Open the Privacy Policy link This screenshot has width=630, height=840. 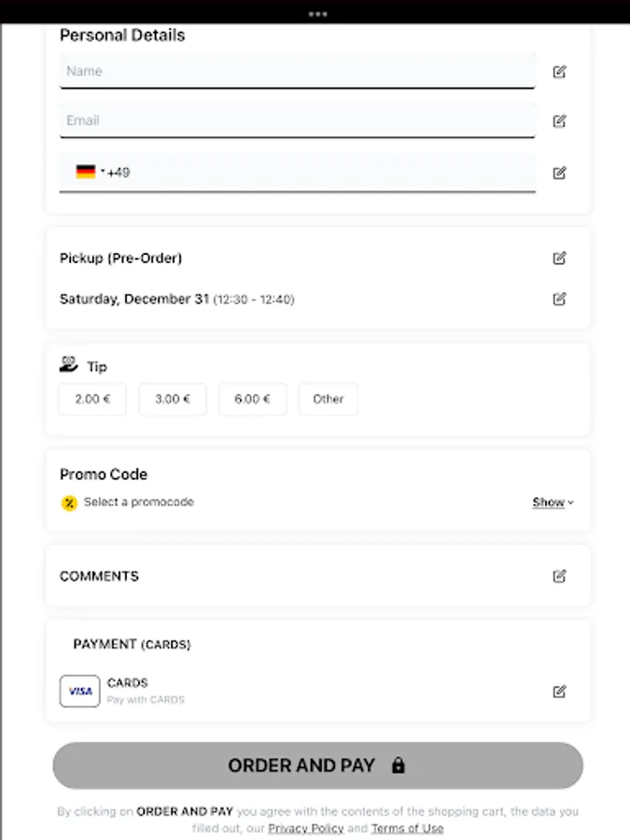point(306,828)
